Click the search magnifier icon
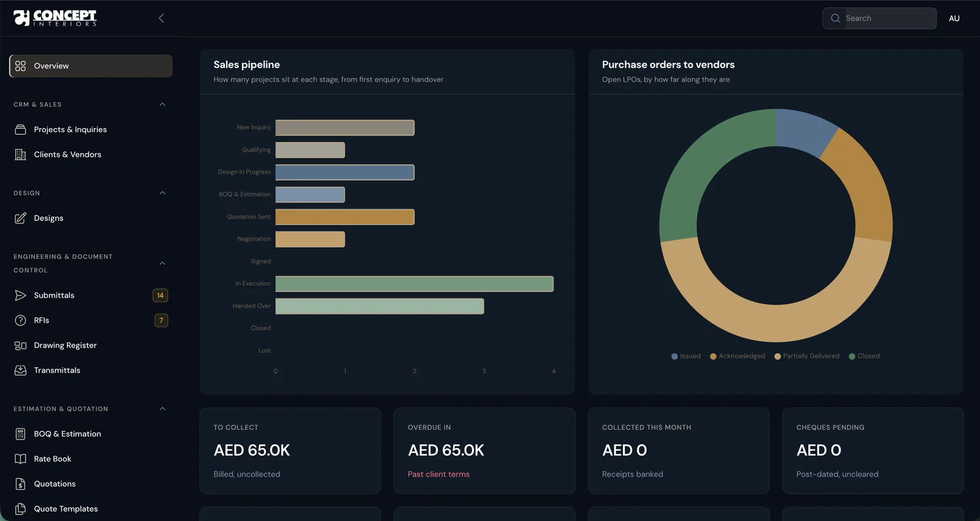This screenshot has width=980, height=521. pyautogui.click(x=835, y=18)
